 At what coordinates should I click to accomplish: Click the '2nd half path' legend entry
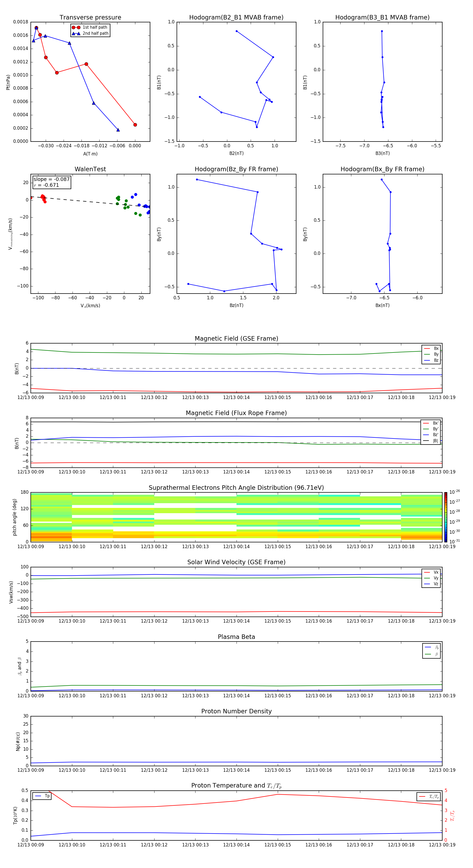[x=90, y=33]
